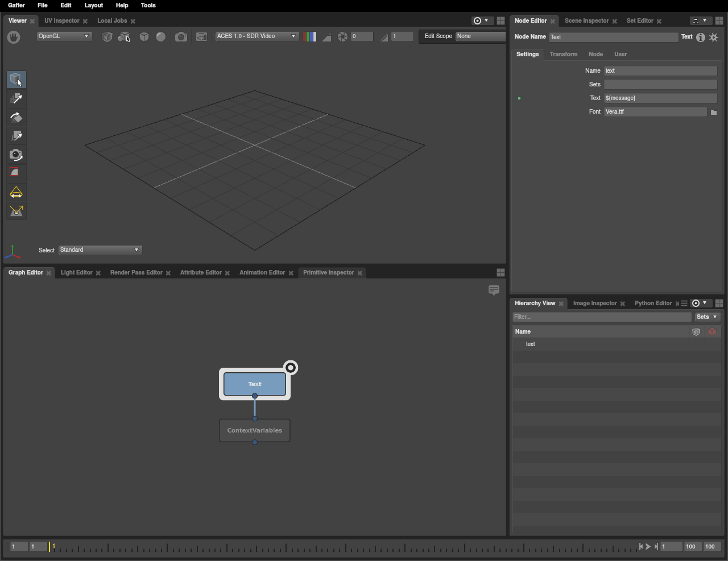Open the Layout menu
The height and width of the screenshot is (561, 728).
(93, 5)
